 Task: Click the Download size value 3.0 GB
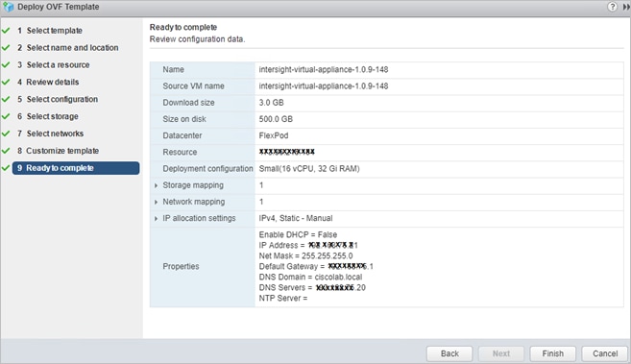(271, 103)
